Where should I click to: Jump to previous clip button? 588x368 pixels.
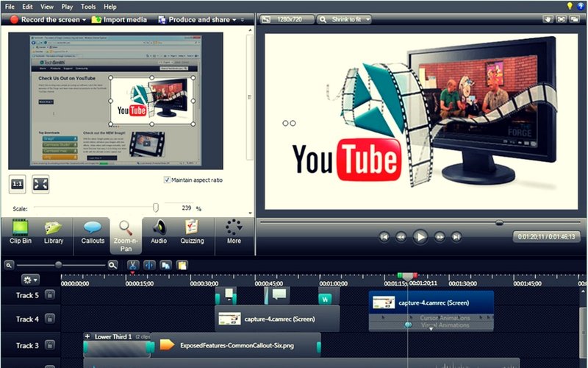tap(384, 237)
